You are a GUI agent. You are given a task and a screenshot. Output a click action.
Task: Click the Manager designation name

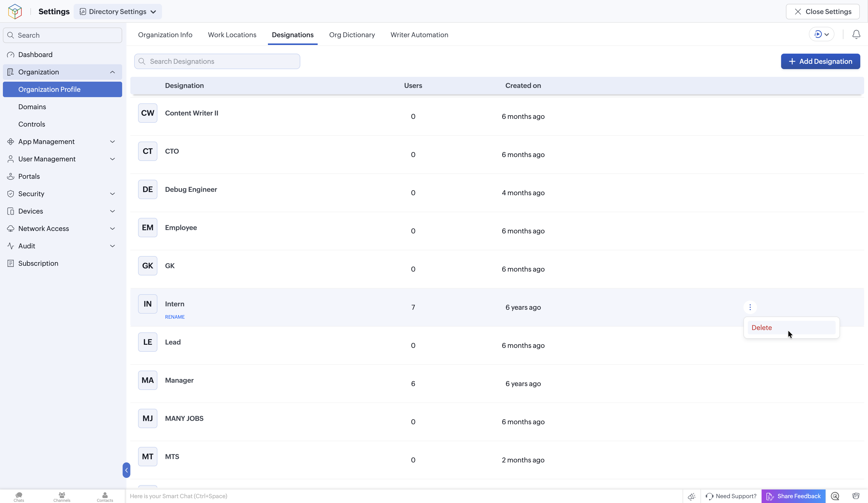179,380
